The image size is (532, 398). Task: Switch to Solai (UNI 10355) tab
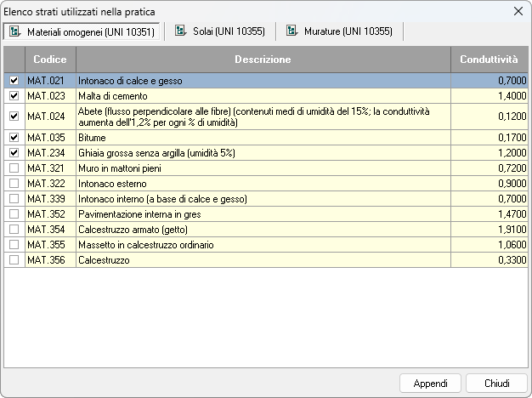coord(219,31)
